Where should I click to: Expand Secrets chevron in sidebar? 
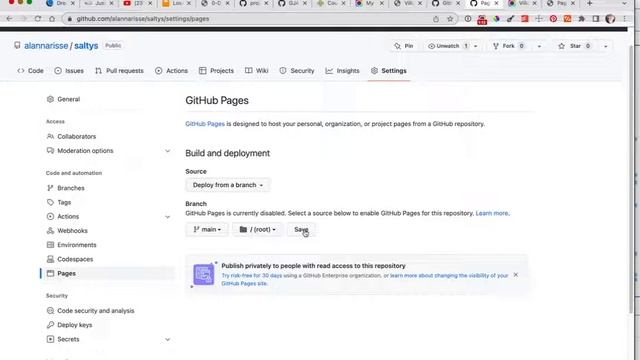167,339
